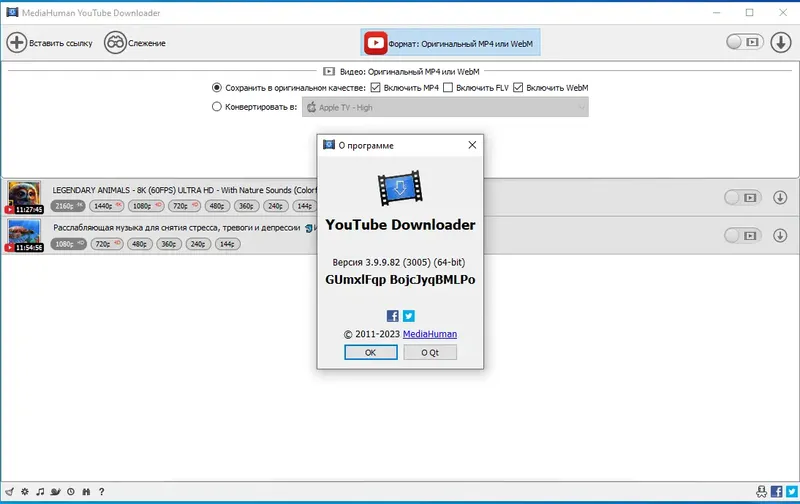The height and width of the screenshot is (504, 800).
Task: Click the plus icon to paste link
Action: (16, 42)
